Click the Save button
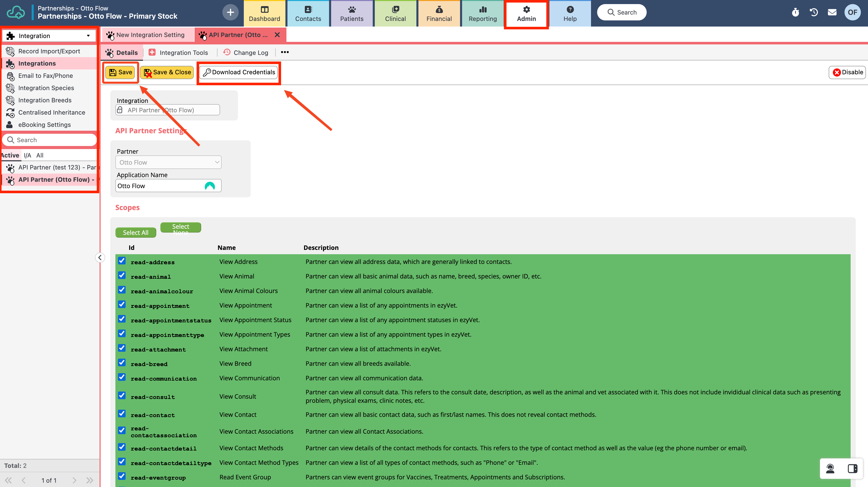 point(120,72)
